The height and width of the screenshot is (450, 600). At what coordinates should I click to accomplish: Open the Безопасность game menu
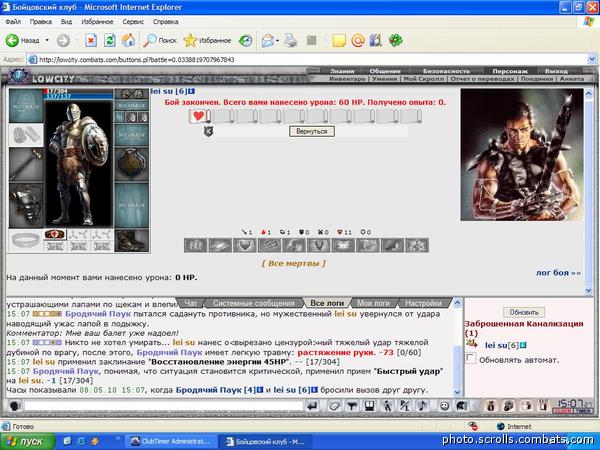point(446,71)
